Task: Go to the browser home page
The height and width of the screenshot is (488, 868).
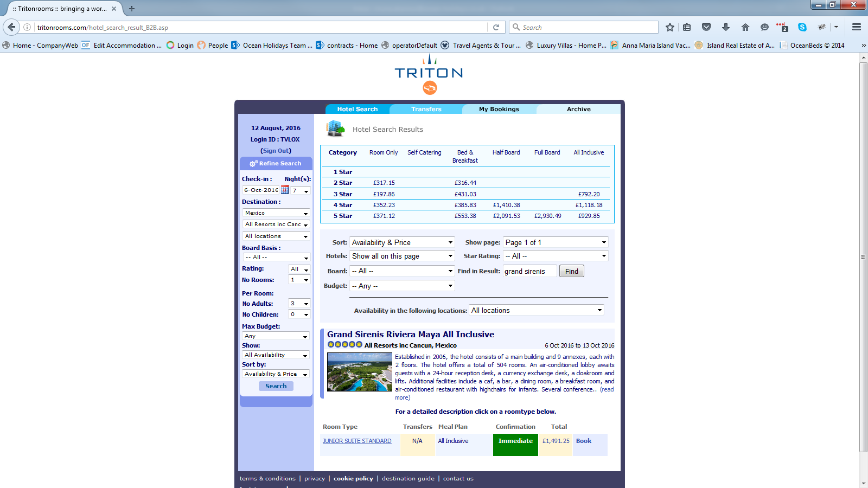Action: [x=745, y=27]
